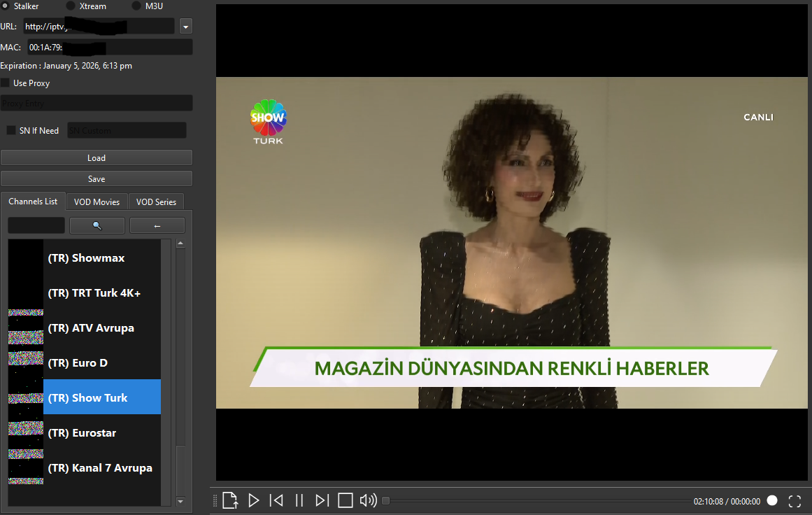This screenshot has height=515, width=812.
Task: Skip to the previous channel
Action: coord(276,500)
